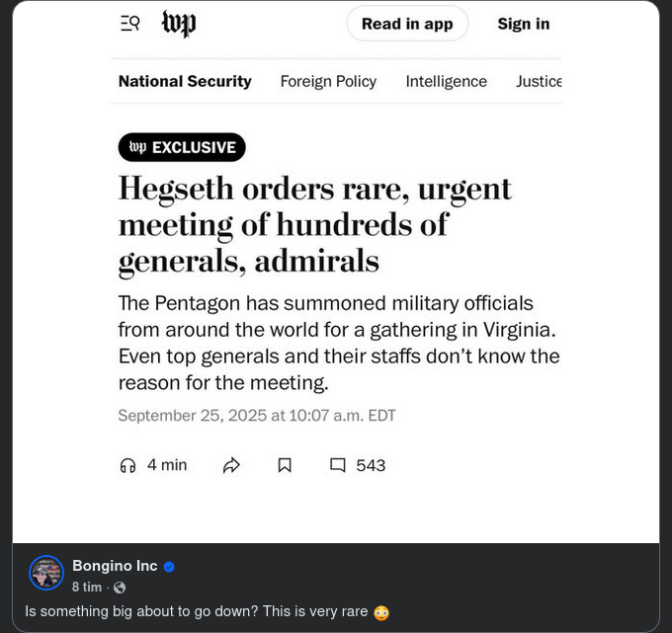Click the Bongino Inc profile picture

coord(46,573)
